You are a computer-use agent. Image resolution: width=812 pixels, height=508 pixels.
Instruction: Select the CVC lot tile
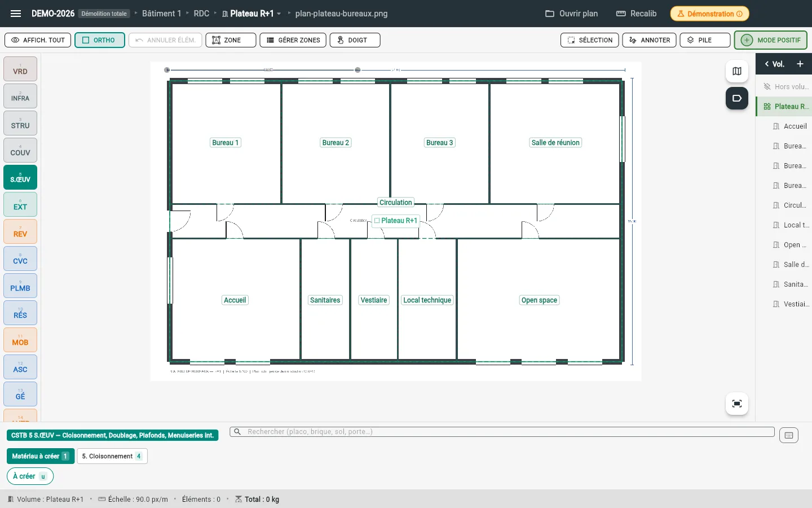(20, 259)
